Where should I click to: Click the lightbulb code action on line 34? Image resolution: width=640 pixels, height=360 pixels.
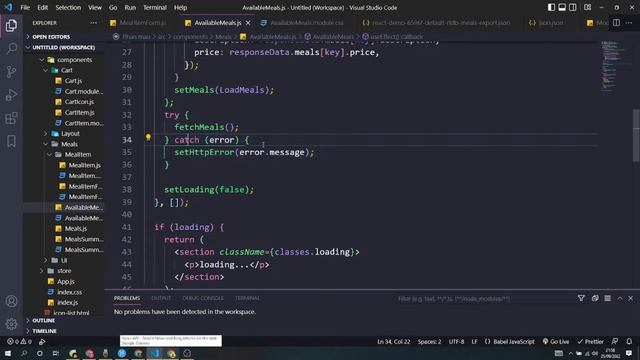click(148, 138)
